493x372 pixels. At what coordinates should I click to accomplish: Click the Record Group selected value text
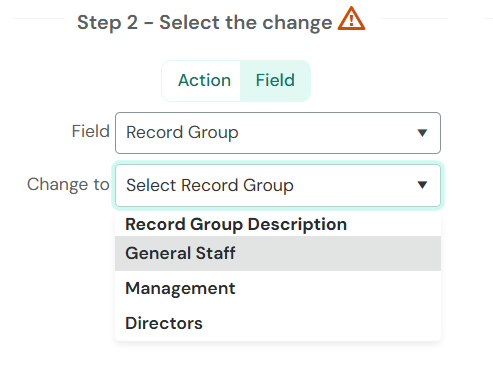(182, 132)
